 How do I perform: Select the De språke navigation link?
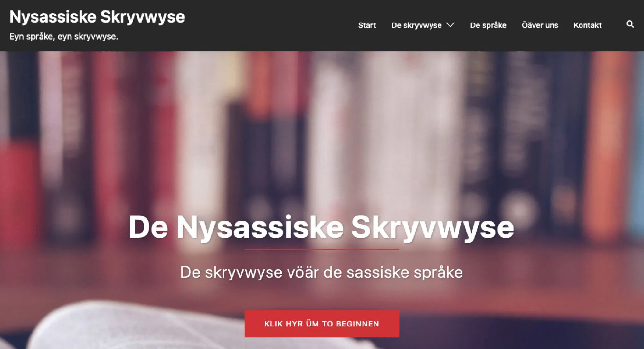[488, 25]
